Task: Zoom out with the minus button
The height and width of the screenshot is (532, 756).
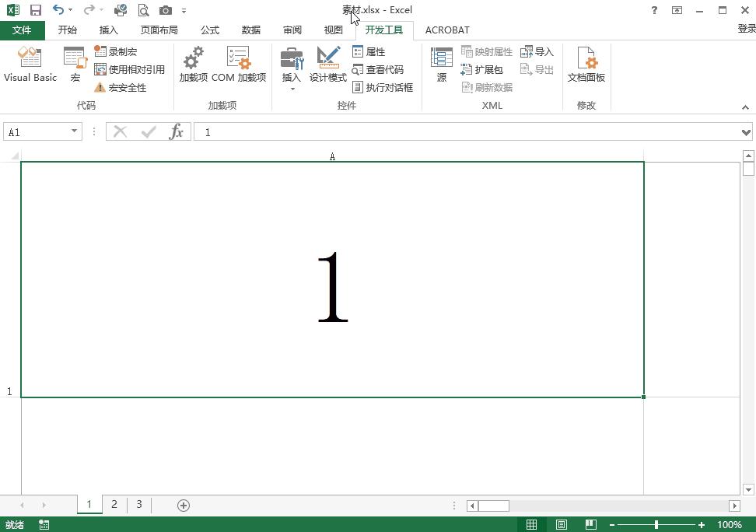Action: (612, 525)
